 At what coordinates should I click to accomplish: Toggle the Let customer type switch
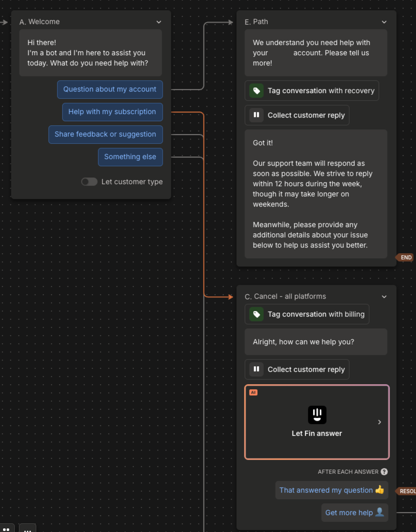pyautogui.click(x=89, y=182)
